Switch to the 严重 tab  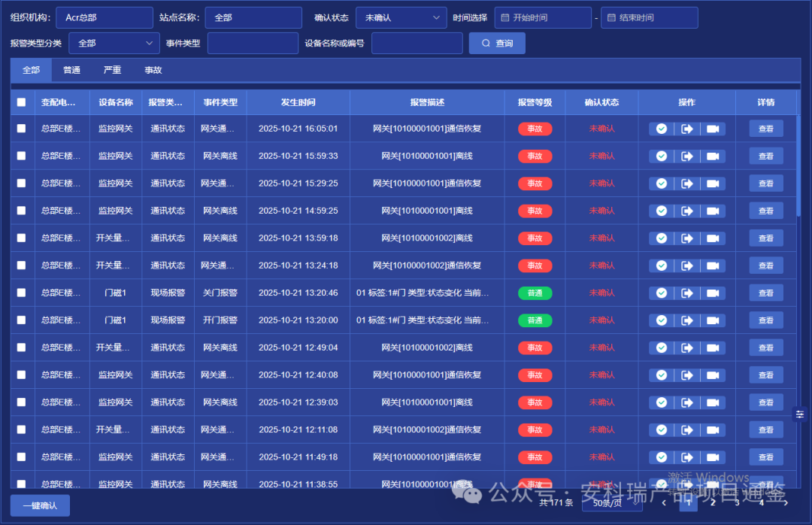point(112,70)
